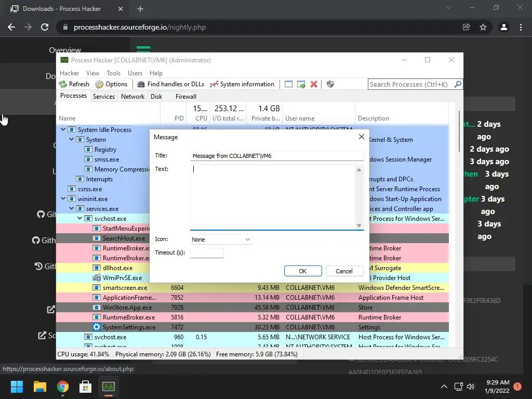The image size is (532, 399).
Task: Click text area scroll up arrow
Action: click(359, 170)
